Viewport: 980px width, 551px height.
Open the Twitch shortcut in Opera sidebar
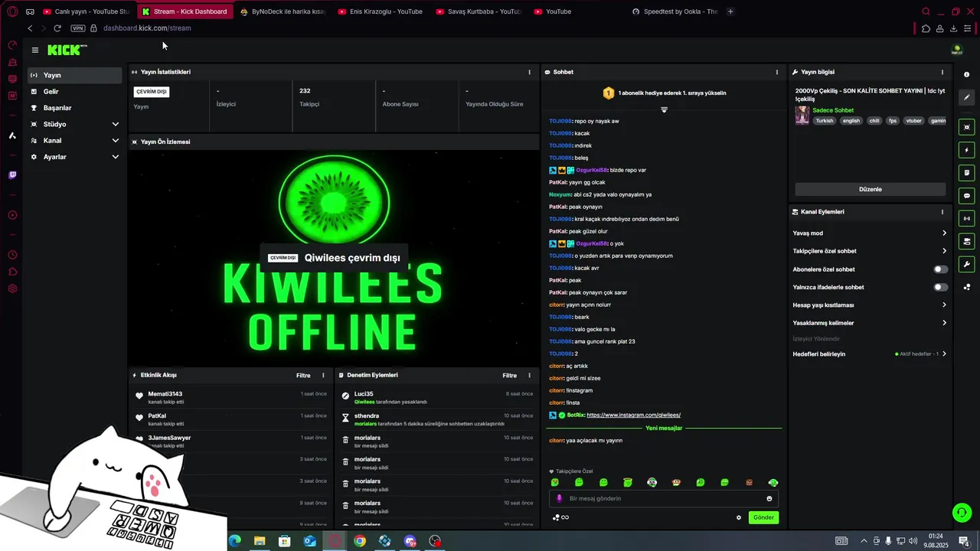tap(12, 175)
